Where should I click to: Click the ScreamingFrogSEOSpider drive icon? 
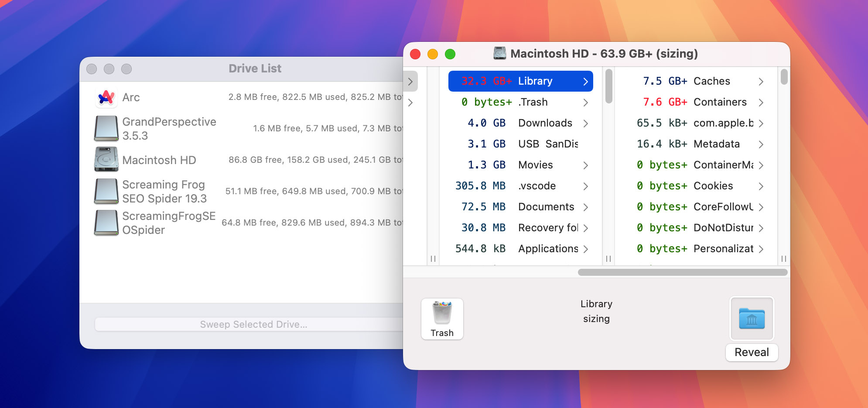coord(106,223)
